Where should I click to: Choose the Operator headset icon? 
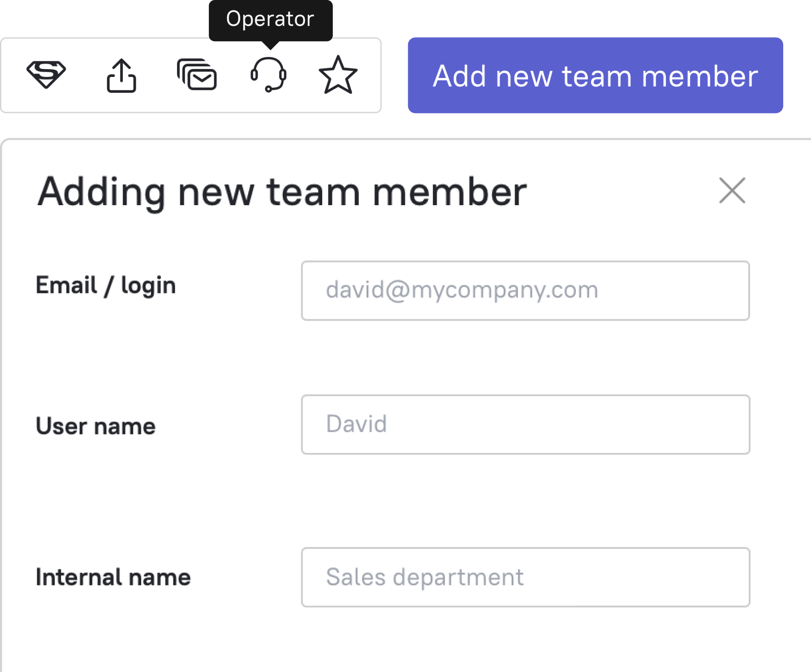click(x=268, y=75)
